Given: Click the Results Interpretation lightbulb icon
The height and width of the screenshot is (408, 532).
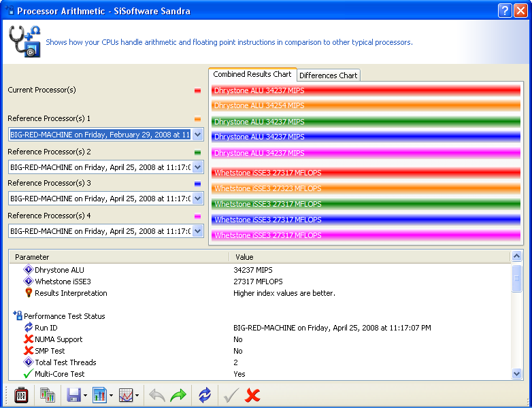Looking at the screenshot, I should point(29,292).
